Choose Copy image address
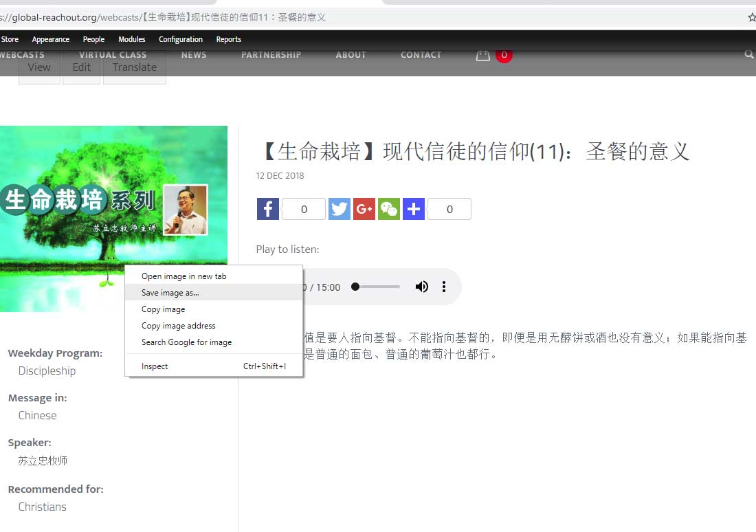756x532 pixels. [214, 326]
